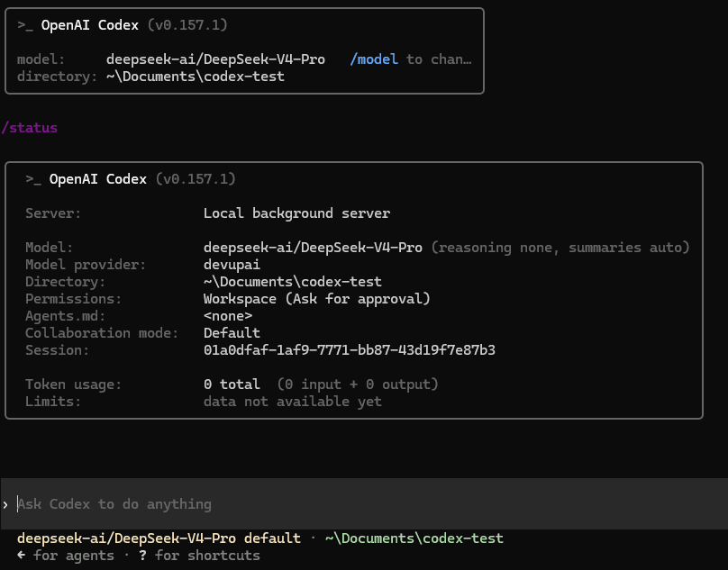Click '(reasoning none, summaries auto)' text

[560, 248]
